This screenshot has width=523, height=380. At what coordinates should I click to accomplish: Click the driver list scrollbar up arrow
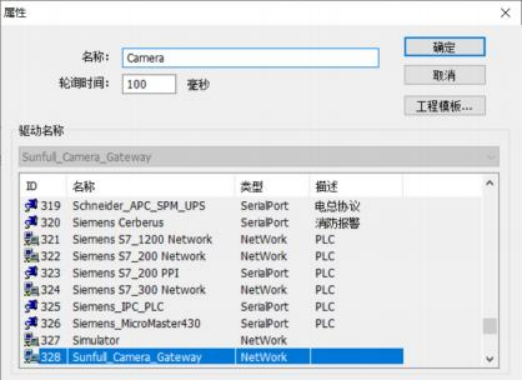(x=490, y=183)
